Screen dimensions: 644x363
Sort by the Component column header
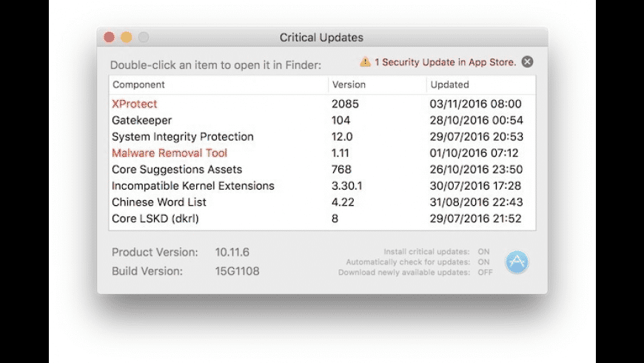[139, 84]
